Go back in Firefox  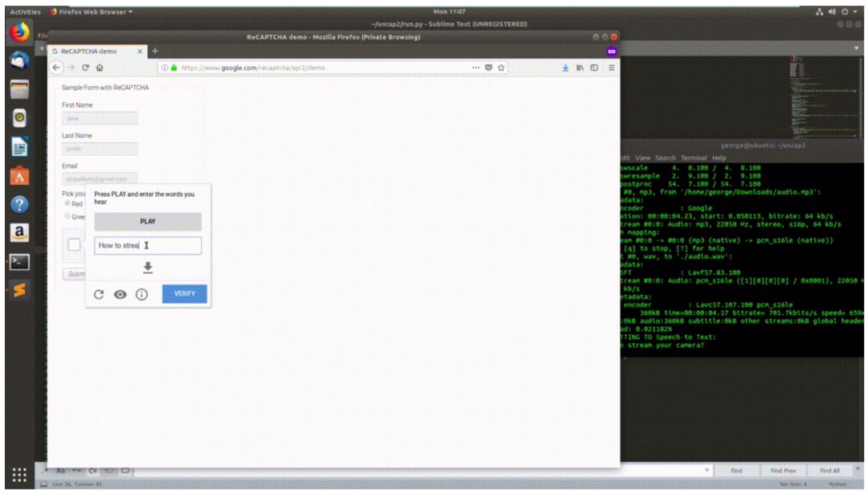56,67
